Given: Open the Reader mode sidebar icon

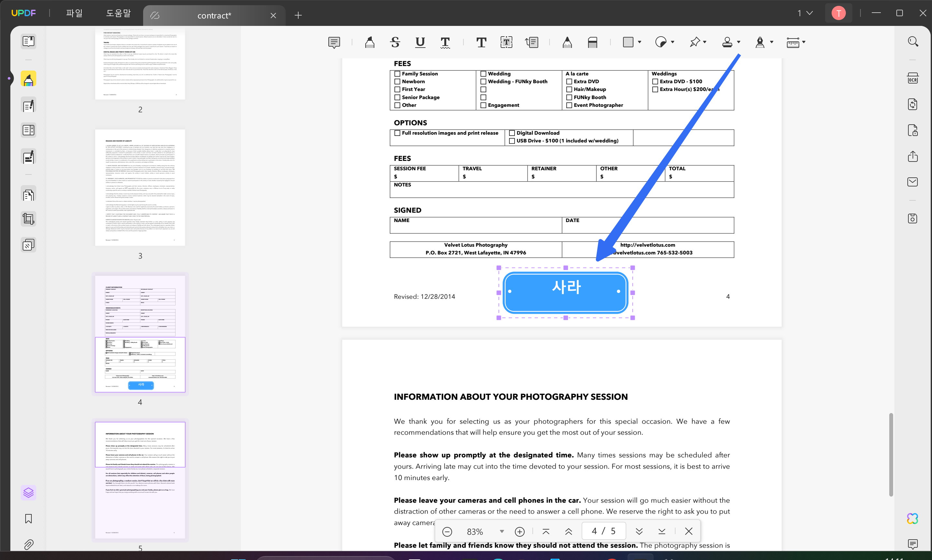Looking at the screenshot, I should point(28,41).
